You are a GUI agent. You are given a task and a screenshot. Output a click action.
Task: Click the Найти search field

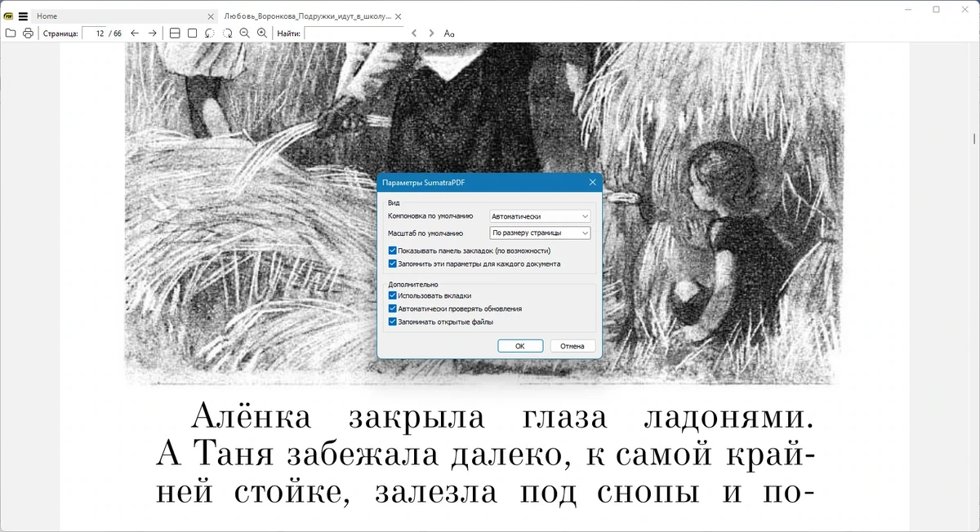tap(354, 33)
